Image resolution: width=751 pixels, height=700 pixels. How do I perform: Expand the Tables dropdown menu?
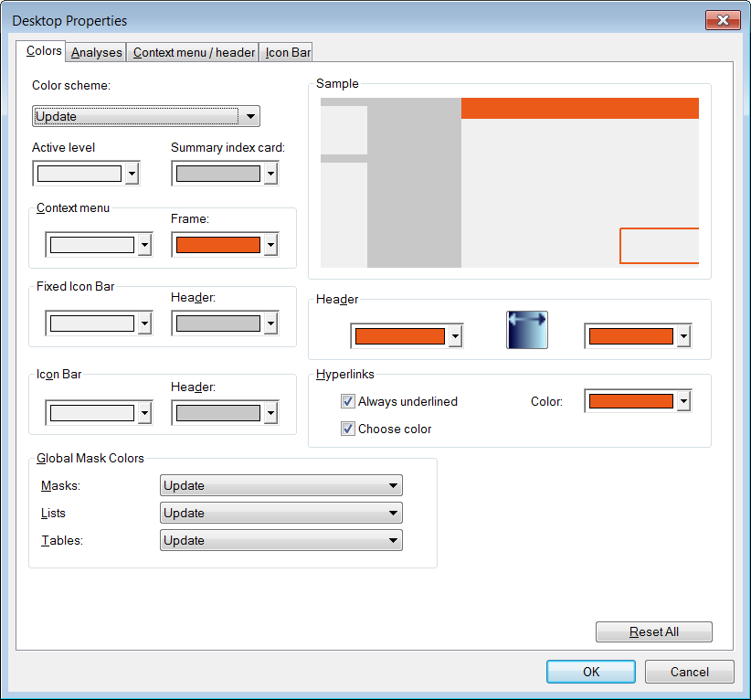280,540
